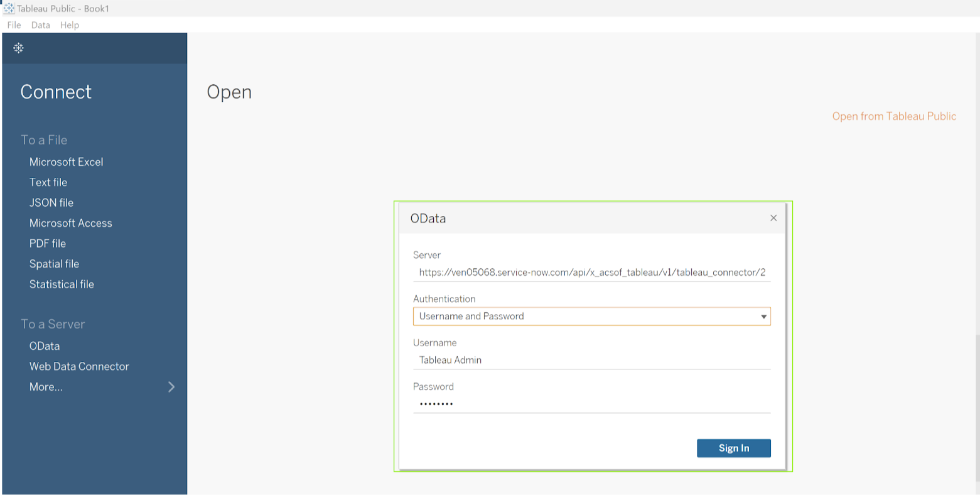
Task: Open the OData server connector
Action: 45,345
